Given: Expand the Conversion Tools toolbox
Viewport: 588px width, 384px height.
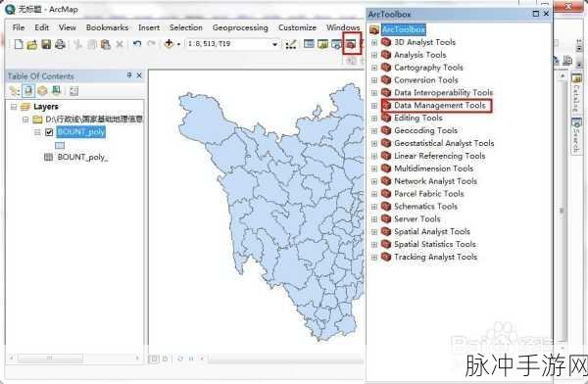Looking at the screenshot, I should pos(374,80).
